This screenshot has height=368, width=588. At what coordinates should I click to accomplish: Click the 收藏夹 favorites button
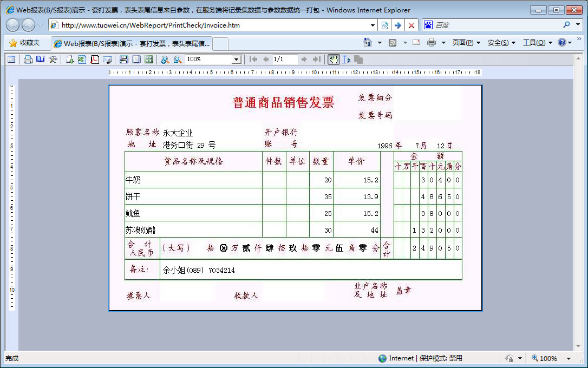click(x=25, y=43)
